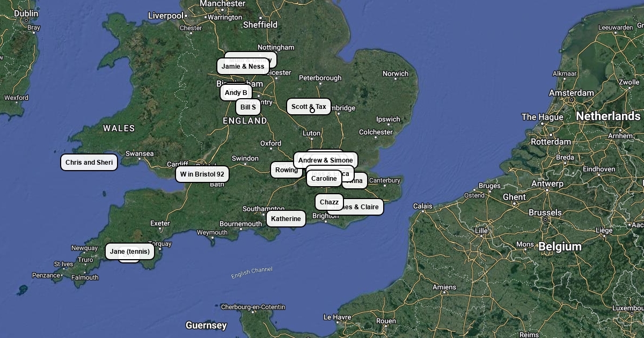Open the Jane (tennis) marker
The image size is (644, 338).
(x=130, y=252)
